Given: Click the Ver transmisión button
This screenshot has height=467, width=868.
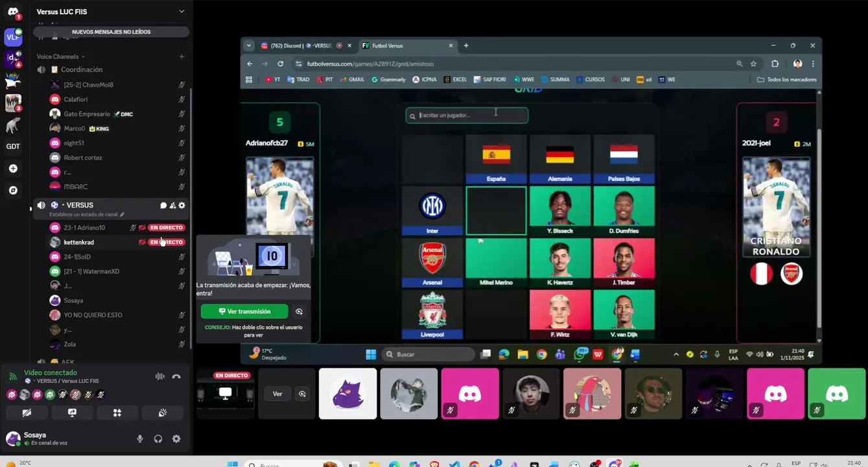Looking at the screenshot, I should (x=244, y=311).
